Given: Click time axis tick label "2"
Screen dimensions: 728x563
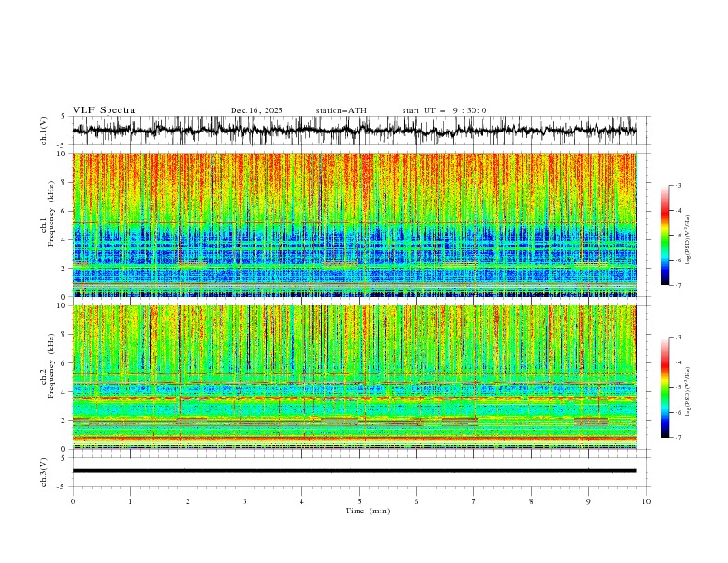Looking at the screenshot, I should coord(188,501).
